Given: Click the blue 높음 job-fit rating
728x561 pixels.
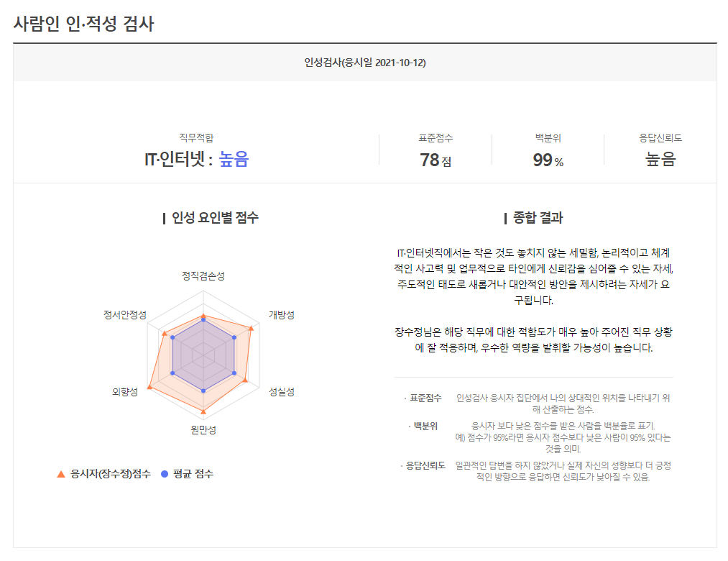Looking at the screenshot, I should 234,159.
